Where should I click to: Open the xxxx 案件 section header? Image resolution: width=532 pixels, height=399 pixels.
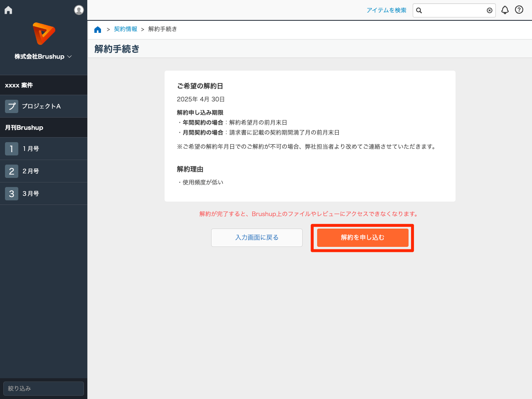(x=44, y=85)
